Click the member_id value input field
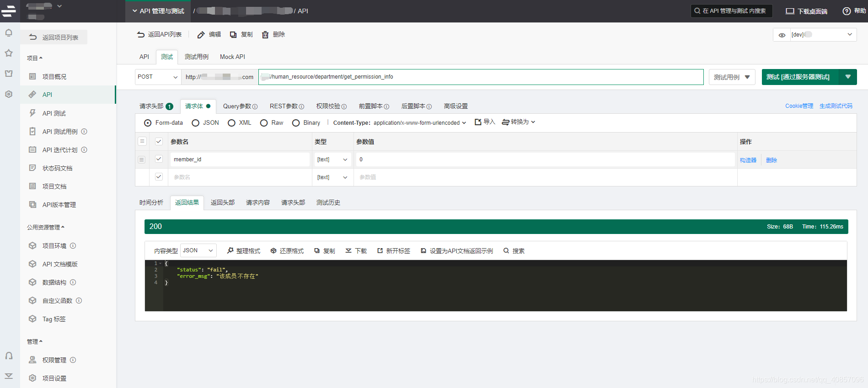 546,159
